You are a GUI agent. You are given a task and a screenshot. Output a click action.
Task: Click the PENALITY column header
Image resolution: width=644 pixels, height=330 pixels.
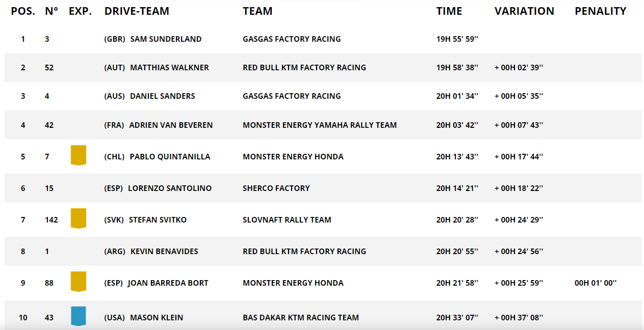tap(600, 11)
